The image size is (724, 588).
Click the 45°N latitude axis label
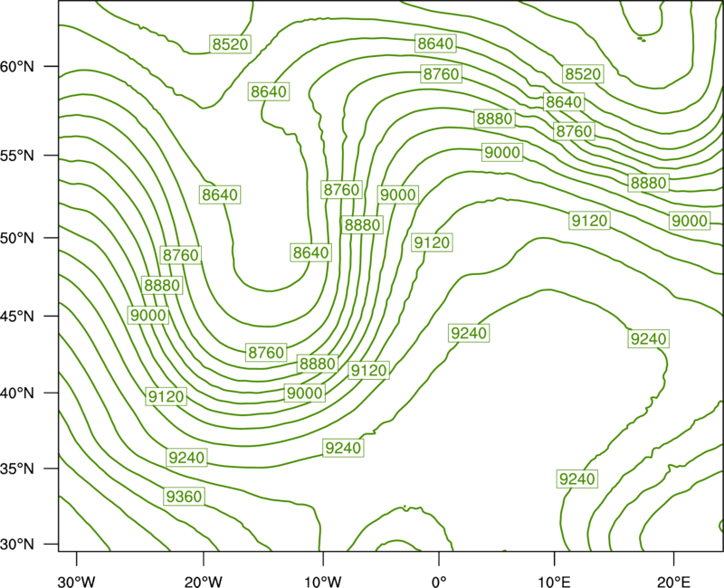coord(17,316)
